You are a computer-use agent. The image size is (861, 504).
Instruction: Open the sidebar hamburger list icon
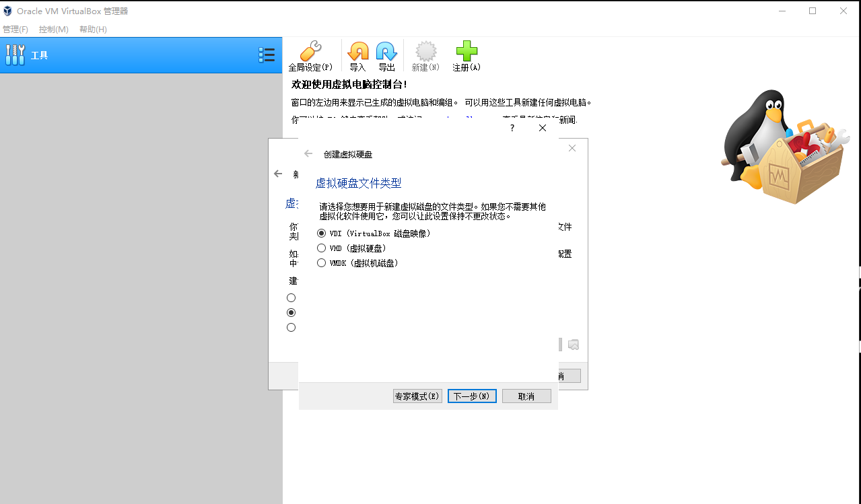pyautogui.click(x=267, y=54)
